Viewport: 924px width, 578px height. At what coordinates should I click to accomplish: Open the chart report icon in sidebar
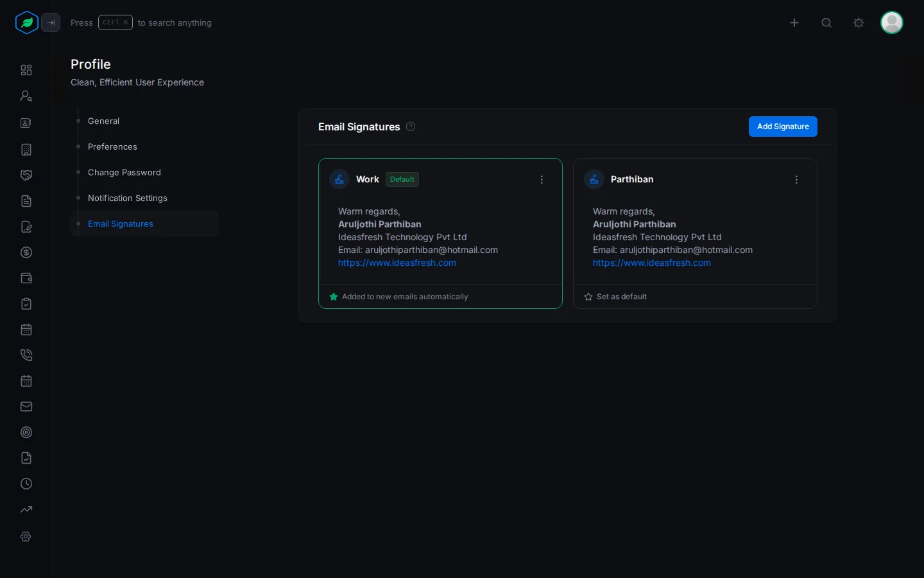click(x=26, y=458)
